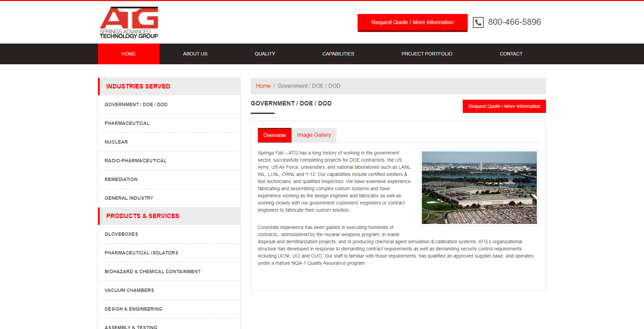Open the Project Portfolio page
The width and height of the screenshot is (644, 329).
pyautogui.click(x=427, y=54)
